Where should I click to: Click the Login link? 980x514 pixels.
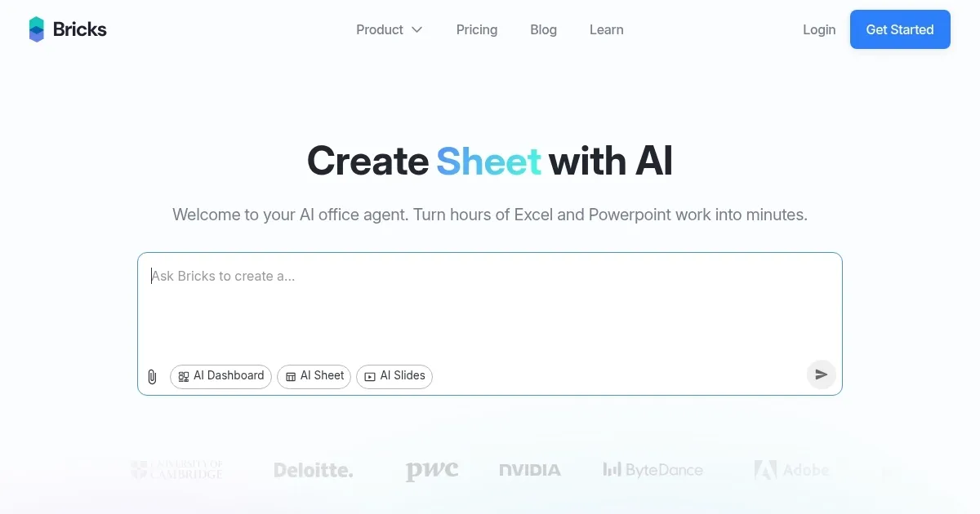click(x=819, y=29)
